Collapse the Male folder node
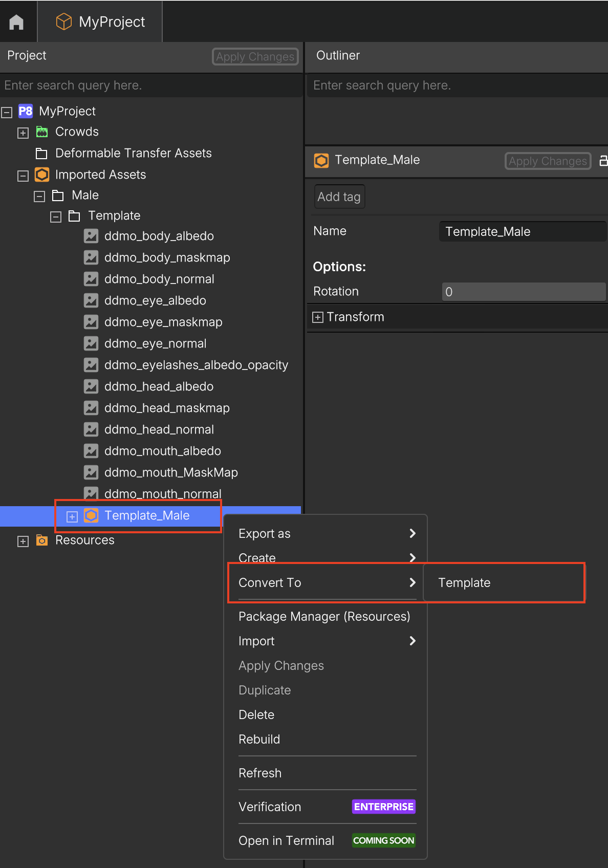The width and height of the screenshot is (608, 868). point(39,197)
